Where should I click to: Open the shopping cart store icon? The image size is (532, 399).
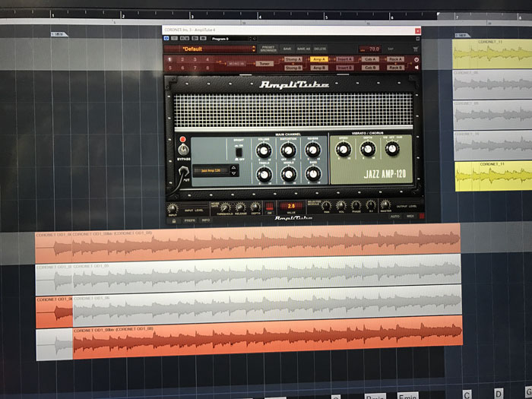(x=416, y=49)
